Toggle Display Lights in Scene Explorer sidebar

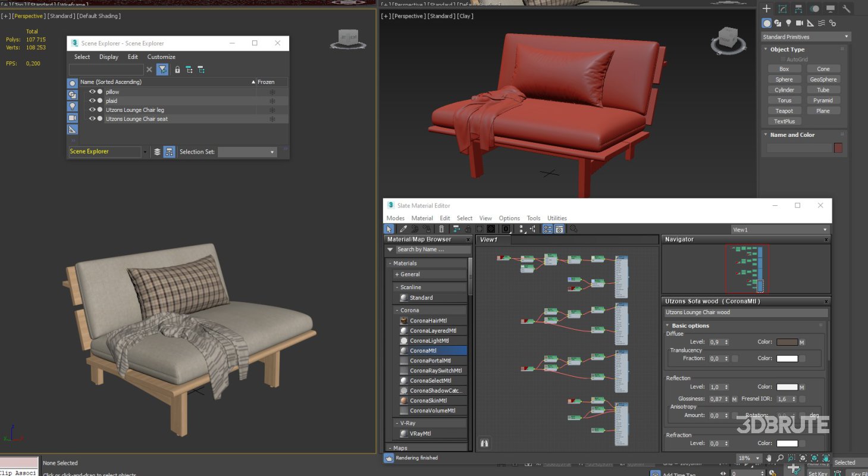(72, 107)
